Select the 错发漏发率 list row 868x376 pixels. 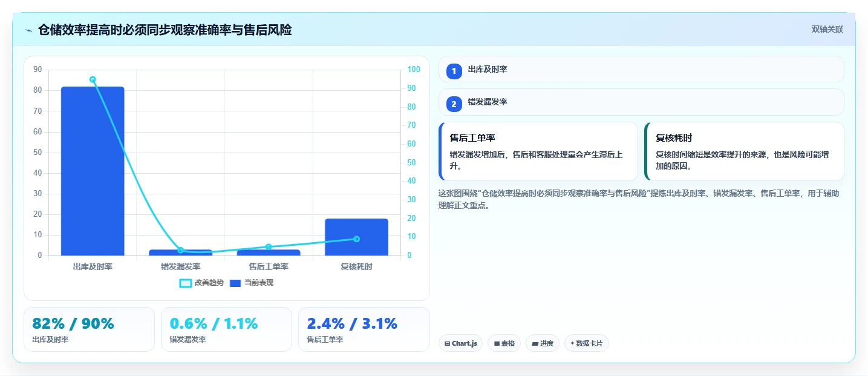point(641,102)
